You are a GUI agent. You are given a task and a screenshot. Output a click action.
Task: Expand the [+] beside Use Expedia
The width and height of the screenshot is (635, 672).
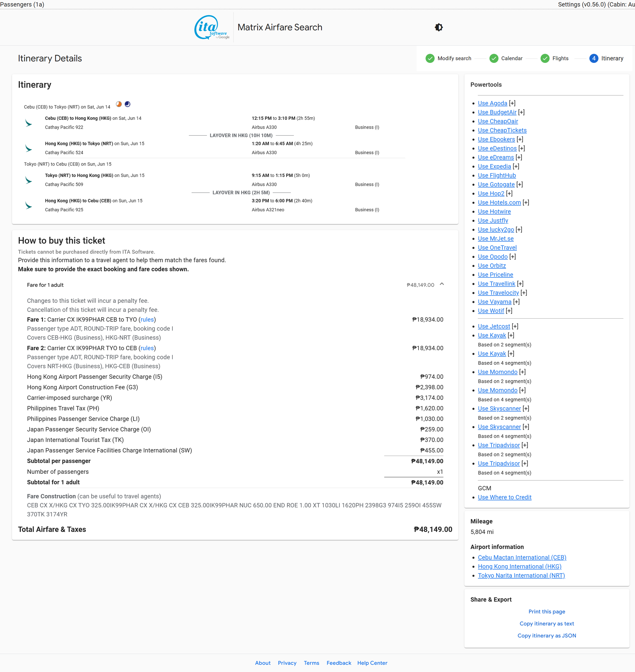pyautogui.click(x=516, y=166)
